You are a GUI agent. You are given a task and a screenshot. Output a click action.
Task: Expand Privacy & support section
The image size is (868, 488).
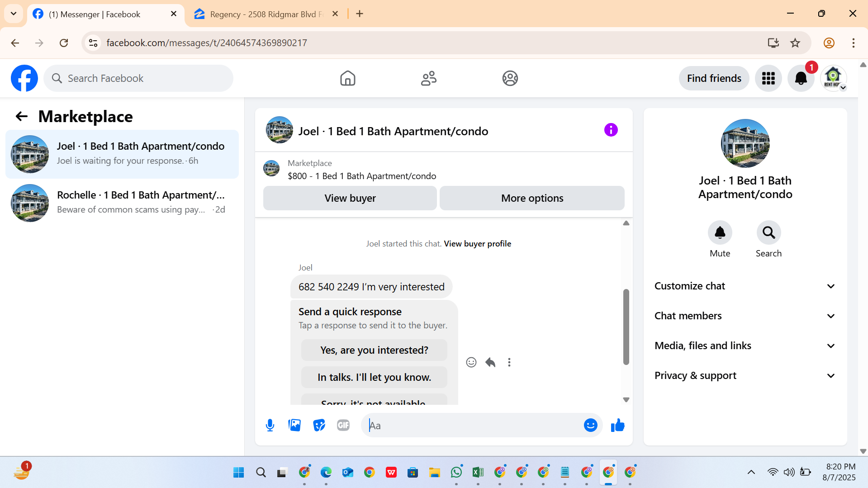point(745,376)
